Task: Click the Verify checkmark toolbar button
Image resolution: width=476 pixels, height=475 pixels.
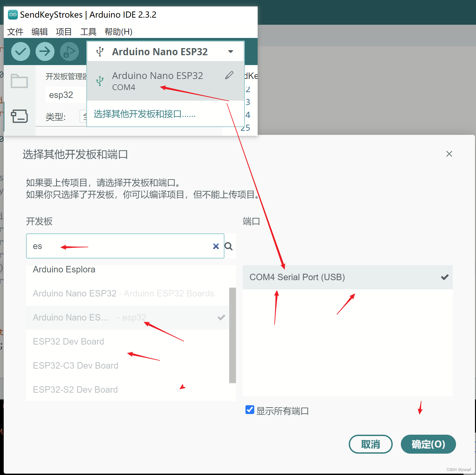Action: click(21, 51)
